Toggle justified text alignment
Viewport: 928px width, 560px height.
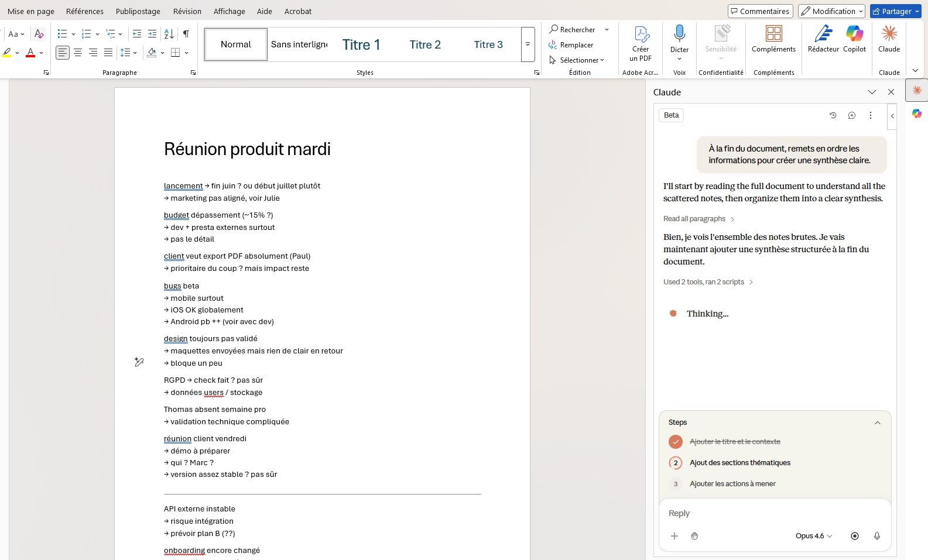coord(108,53)
